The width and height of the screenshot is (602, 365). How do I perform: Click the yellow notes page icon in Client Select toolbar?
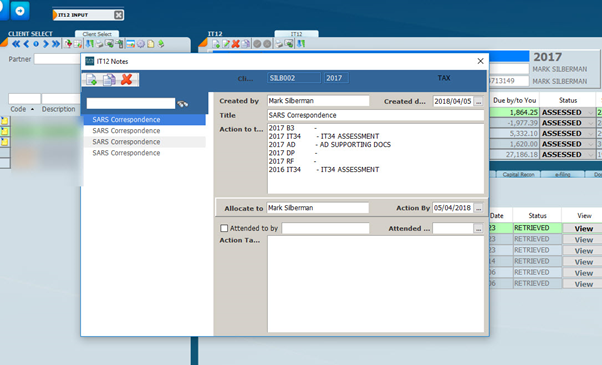pyautogui.click(x=151, y=44)
